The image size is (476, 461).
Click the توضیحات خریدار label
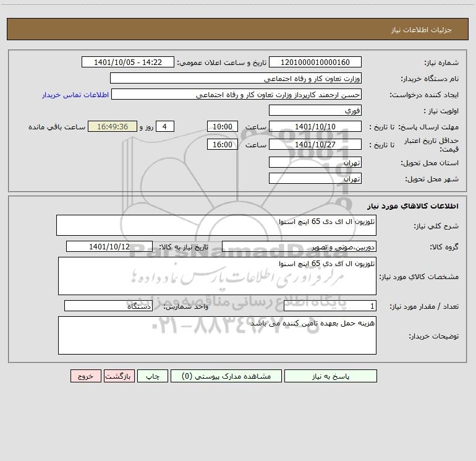coord(433,336)
